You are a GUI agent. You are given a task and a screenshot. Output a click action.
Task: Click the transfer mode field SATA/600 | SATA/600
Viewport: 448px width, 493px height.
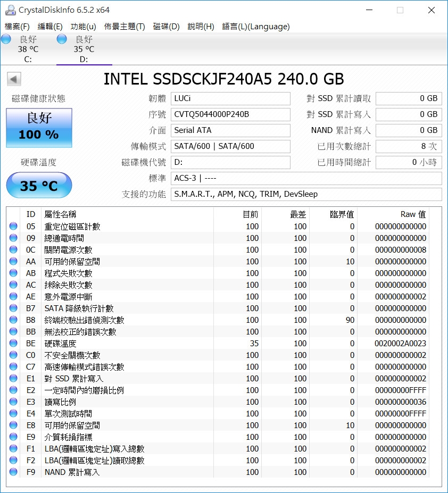click(x=230, y=146)
